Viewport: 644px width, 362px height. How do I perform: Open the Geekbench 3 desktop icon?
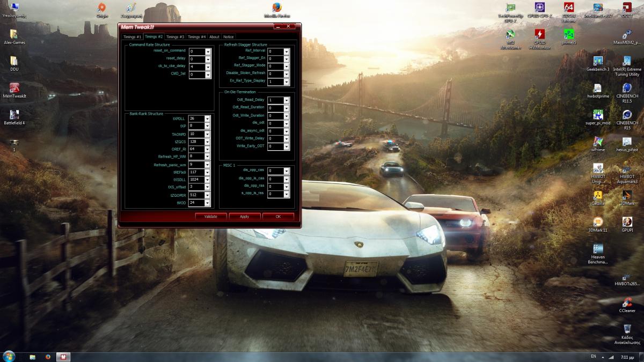click(x=598, y=64)
